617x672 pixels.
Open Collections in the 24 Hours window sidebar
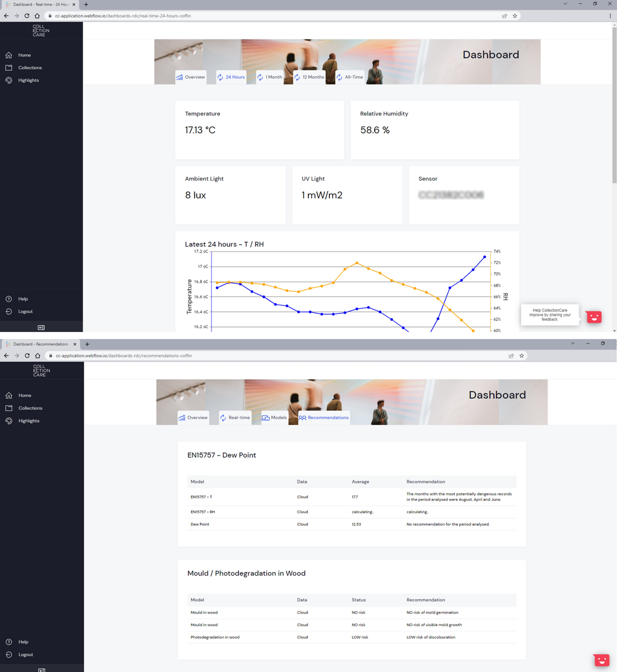pos(24,68)
